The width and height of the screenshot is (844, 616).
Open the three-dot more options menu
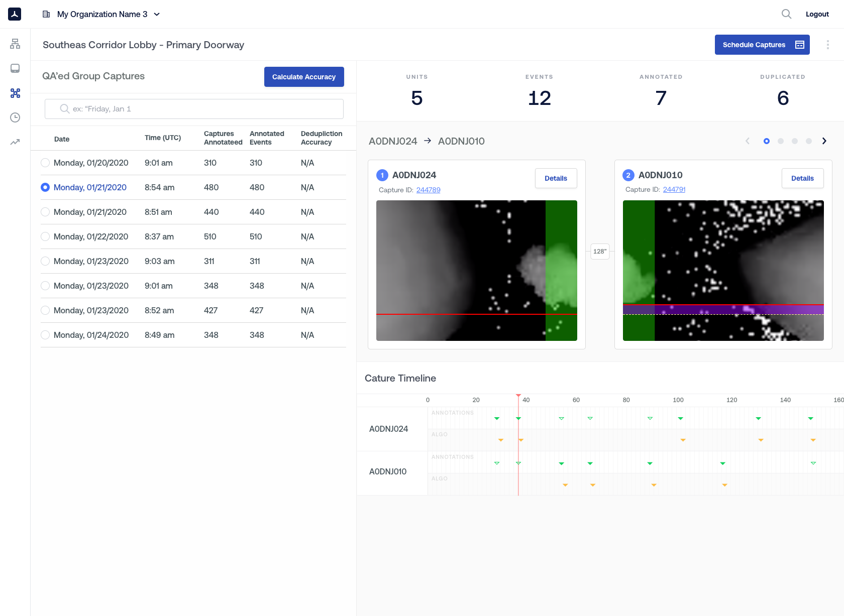[x=827, y=45]
